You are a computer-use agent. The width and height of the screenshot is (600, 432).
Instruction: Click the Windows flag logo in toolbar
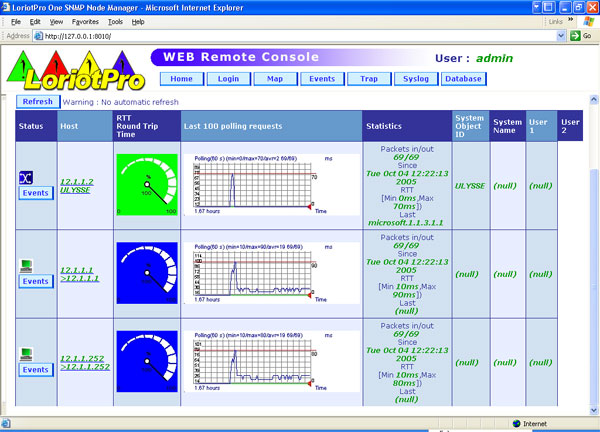click(589, 21)
